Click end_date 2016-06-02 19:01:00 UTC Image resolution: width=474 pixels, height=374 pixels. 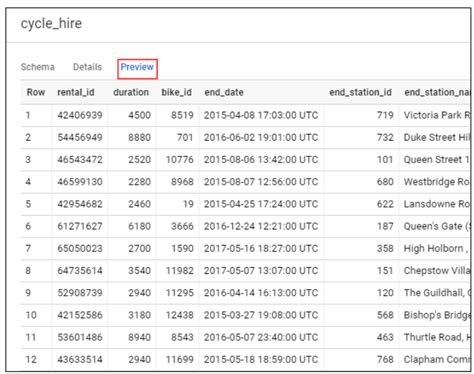pyautogui.click(x=261, y=137)
